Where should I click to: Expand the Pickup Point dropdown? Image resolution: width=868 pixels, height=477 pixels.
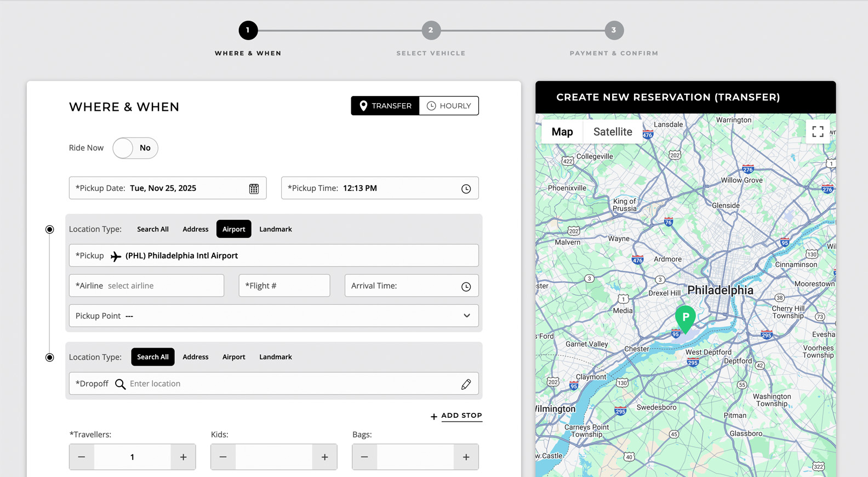coord(274,316)
